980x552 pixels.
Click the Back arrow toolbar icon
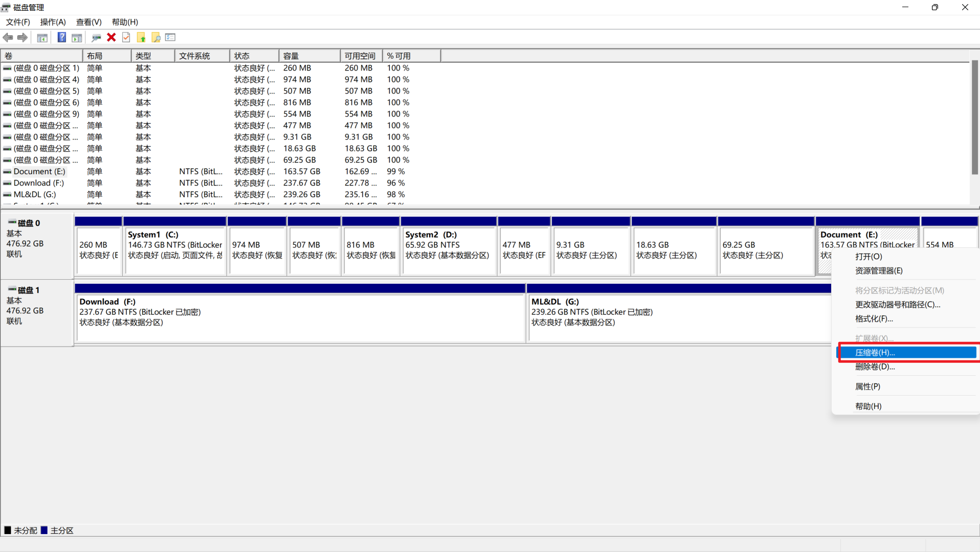coord(8,37)
